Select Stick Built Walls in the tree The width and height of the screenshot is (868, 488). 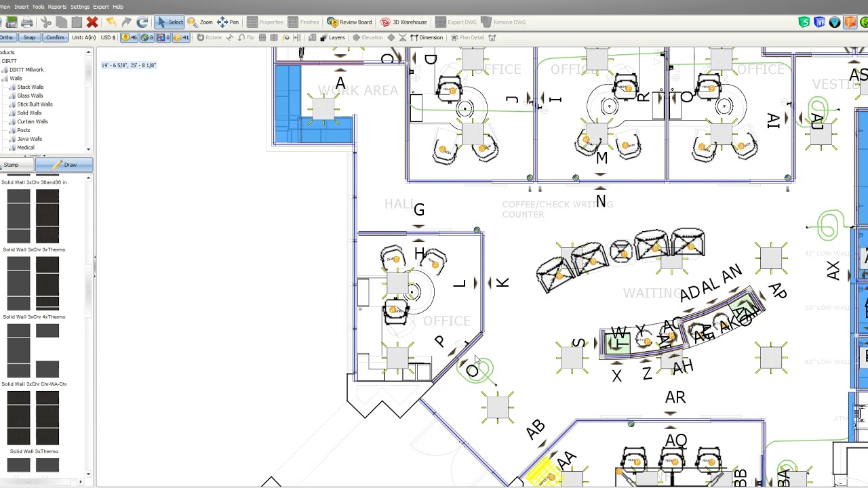[35, 104]
